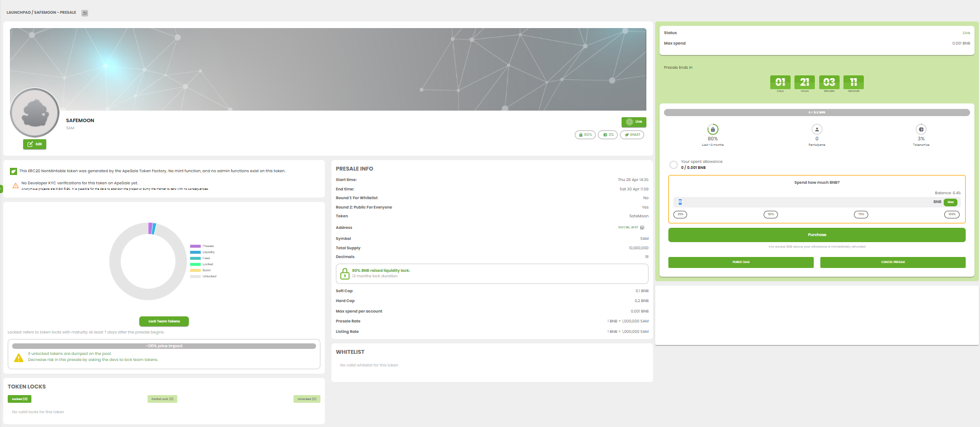Screen dimensions: 980x427
Task: Click the Unlocked legend color swatch
Action: click(195, 276)
